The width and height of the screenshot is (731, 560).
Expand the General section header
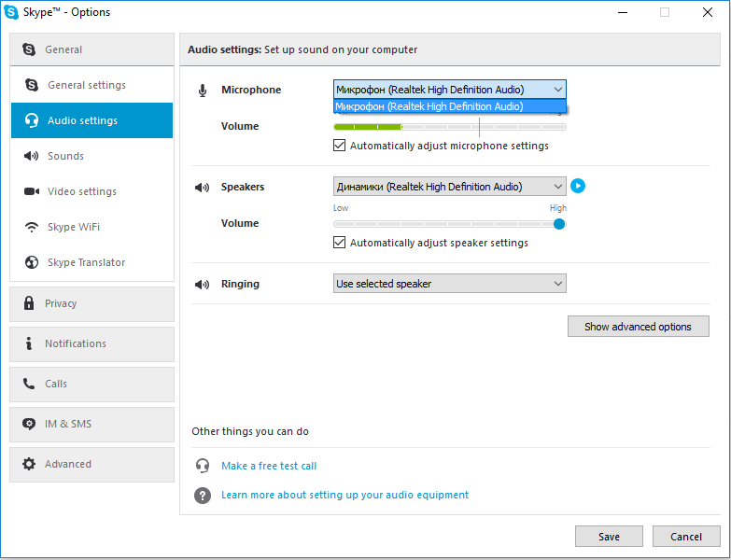pyautogui.click(x=91, y=49)
